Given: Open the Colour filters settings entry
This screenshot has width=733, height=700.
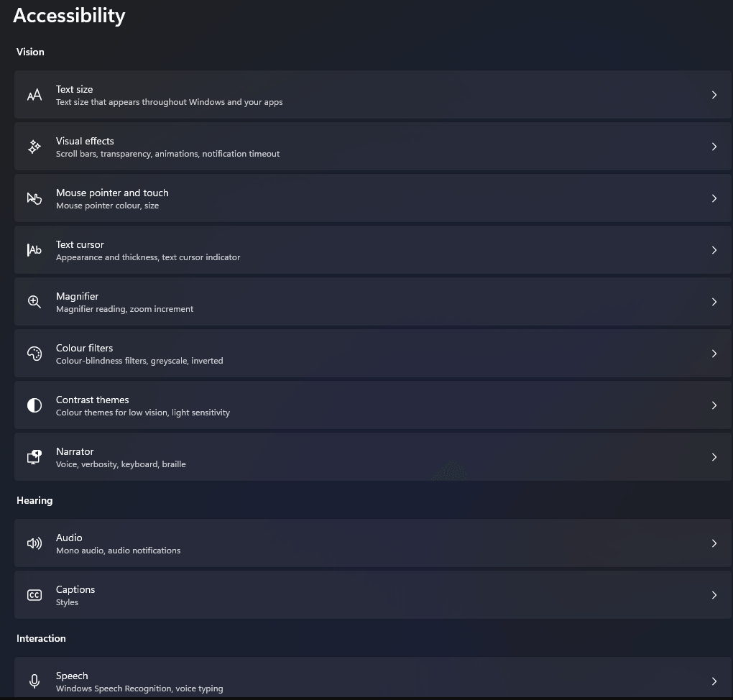Looking at the screenshot, I should click(x=372, y=354).
